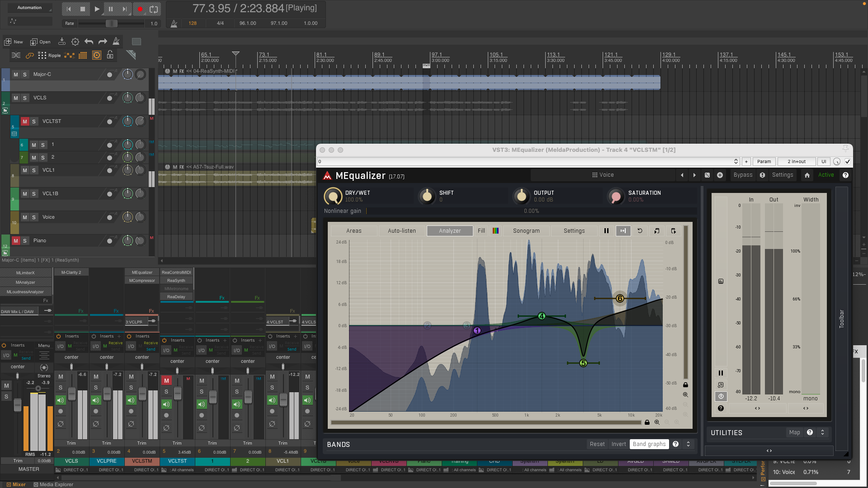Image resolution: width=868 pixels, height=488 pixels.
Task: Click the MEqualizer home icon
Action: click(807, 175)
